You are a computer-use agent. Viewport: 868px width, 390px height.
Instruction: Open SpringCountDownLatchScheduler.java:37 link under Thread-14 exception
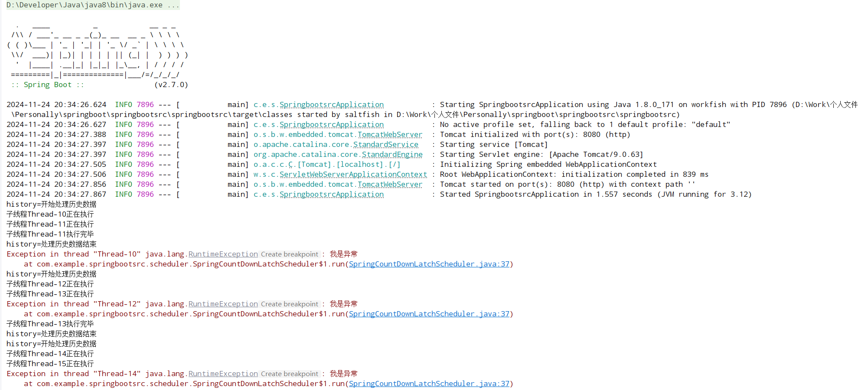429,384
